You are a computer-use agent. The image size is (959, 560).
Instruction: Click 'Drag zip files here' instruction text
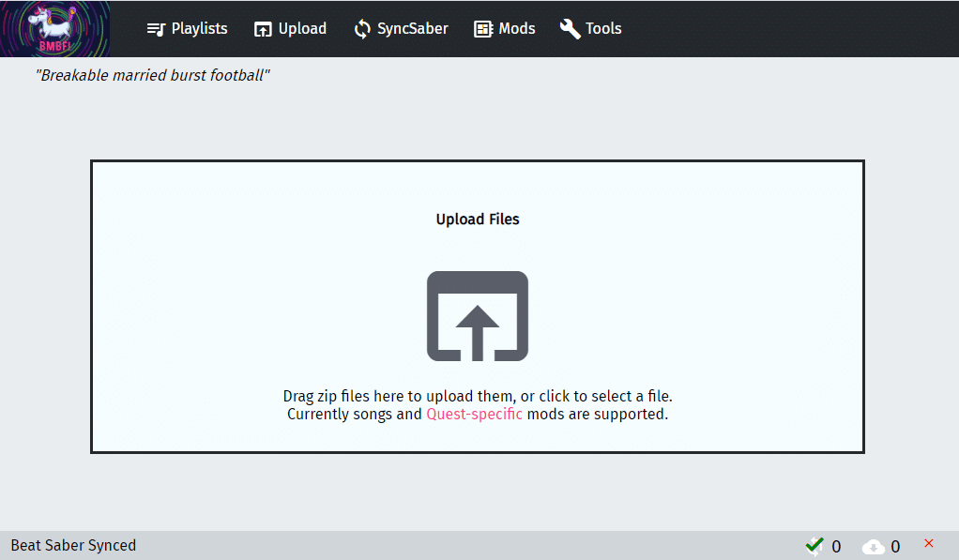coord(478,396)
